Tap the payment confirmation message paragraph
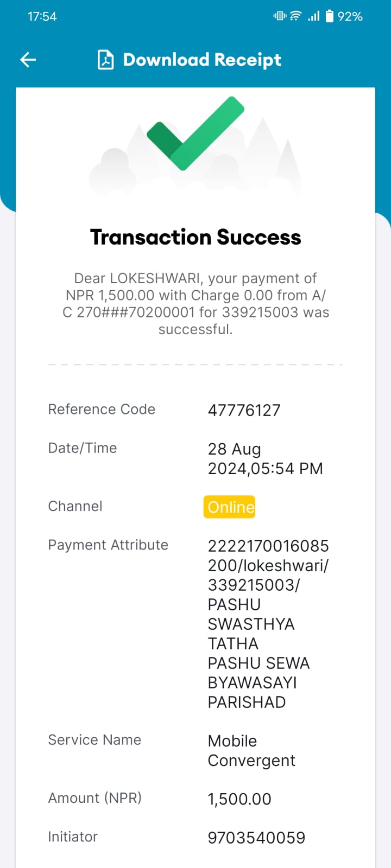This screenshot has height=868, width=391. [x=195, y=304]
